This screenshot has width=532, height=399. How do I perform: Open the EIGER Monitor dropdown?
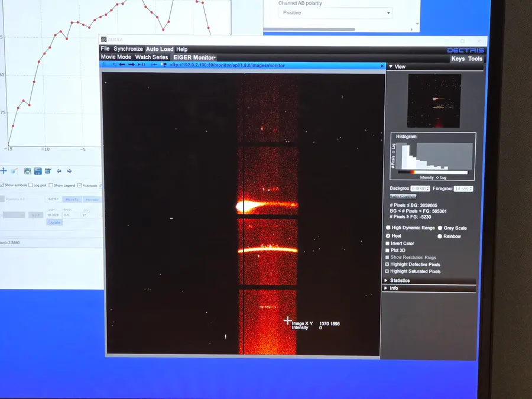[194, 57]
